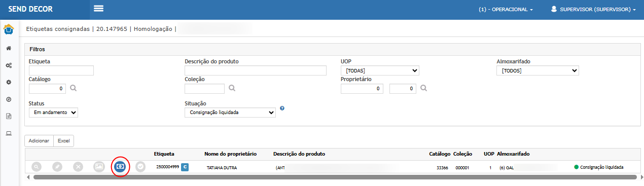Viewport: 644px width, 186px height.
Task: Open the UOP dropdown showing TODAS
Action: pos(380,70)
